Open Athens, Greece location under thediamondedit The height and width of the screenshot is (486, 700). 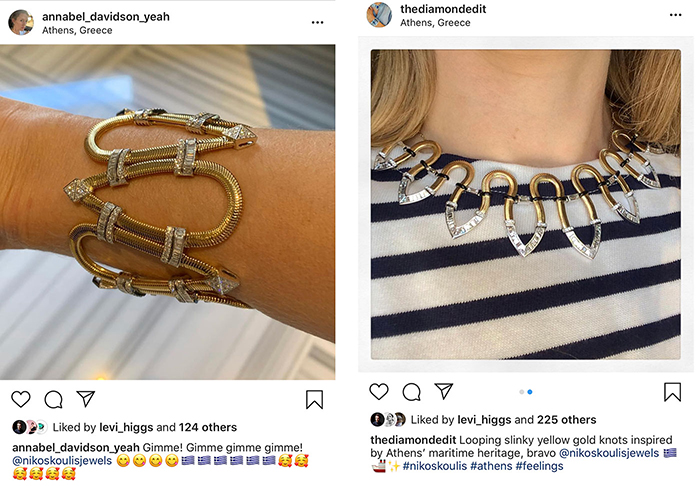435,23
